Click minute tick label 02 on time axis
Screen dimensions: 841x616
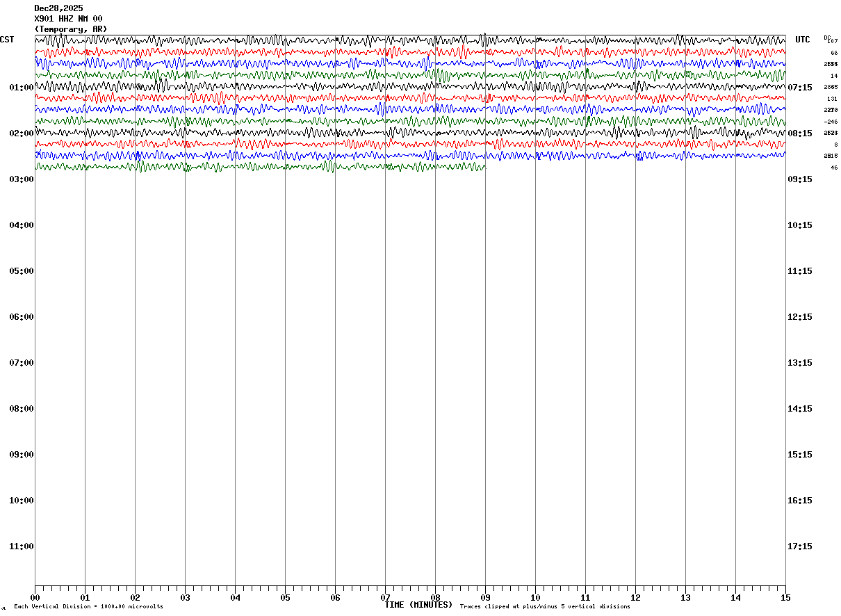(x=135, y=597)
